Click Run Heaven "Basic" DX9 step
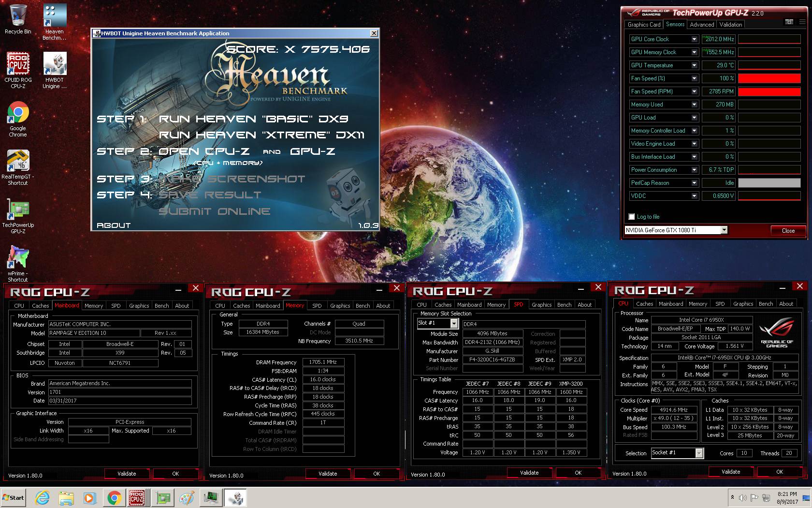Viewport: 812px width, 508px height. [253, 119]
